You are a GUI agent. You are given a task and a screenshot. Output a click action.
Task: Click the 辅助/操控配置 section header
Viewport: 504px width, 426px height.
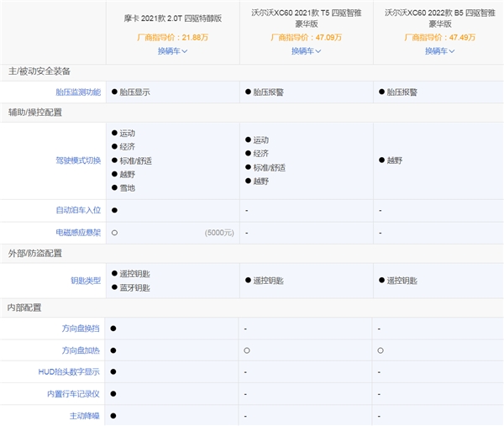click(x=35, y=112)
